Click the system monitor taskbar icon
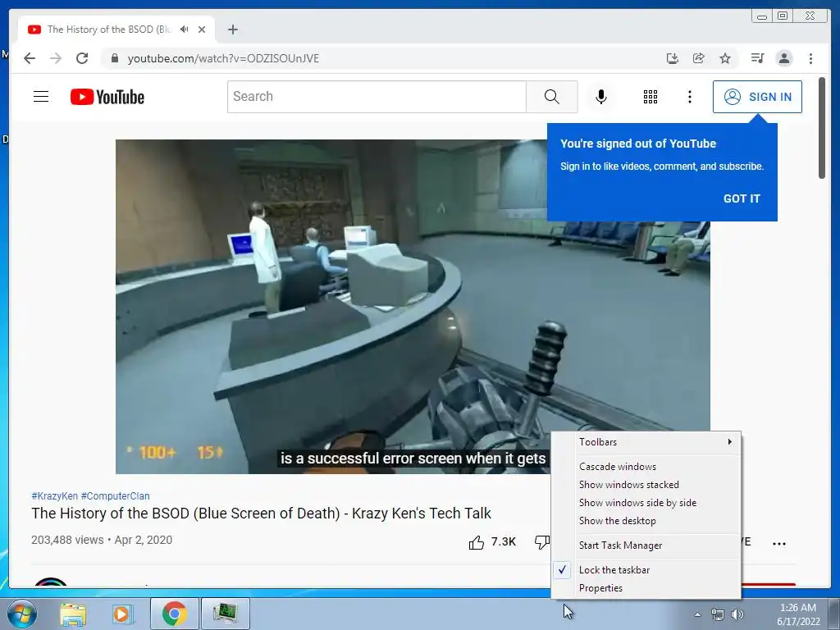Screen dimensions: 840x630 point(226,614)
